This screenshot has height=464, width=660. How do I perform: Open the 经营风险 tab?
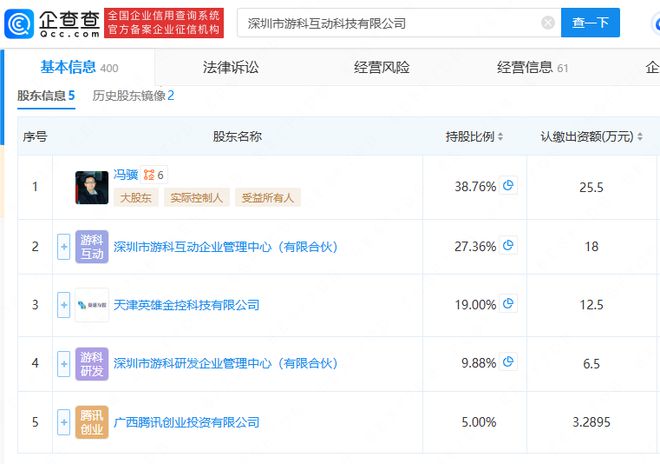pos(381,68)
